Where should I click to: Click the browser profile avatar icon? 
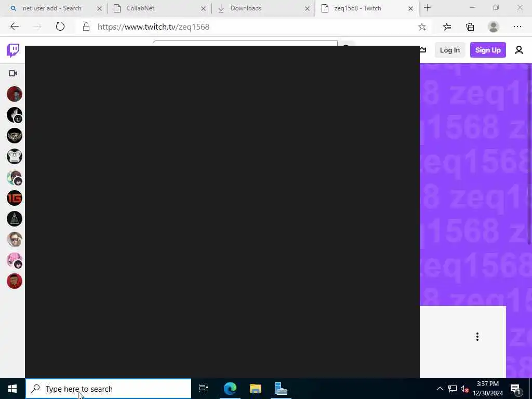click(x=494, y=27)
